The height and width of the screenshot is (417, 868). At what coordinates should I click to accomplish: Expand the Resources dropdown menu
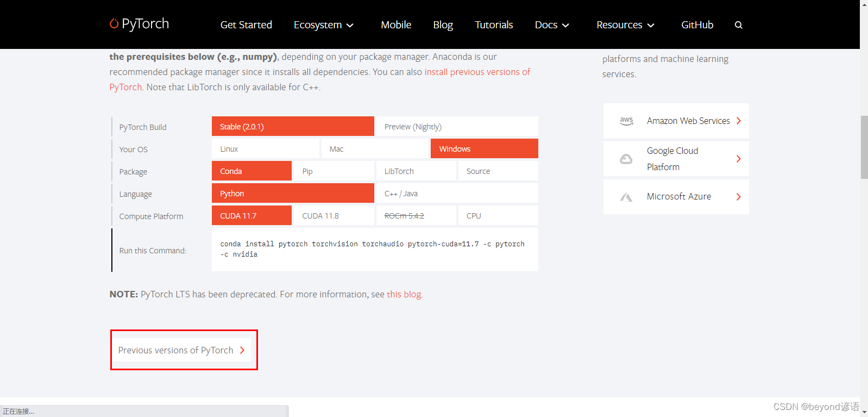[x=625, y=25]
